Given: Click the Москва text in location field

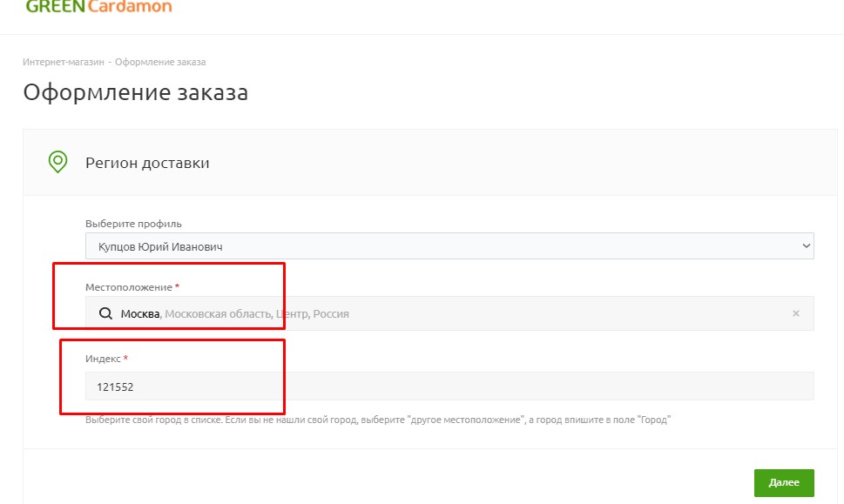Looking at the screenshot, I should point(140,313).
